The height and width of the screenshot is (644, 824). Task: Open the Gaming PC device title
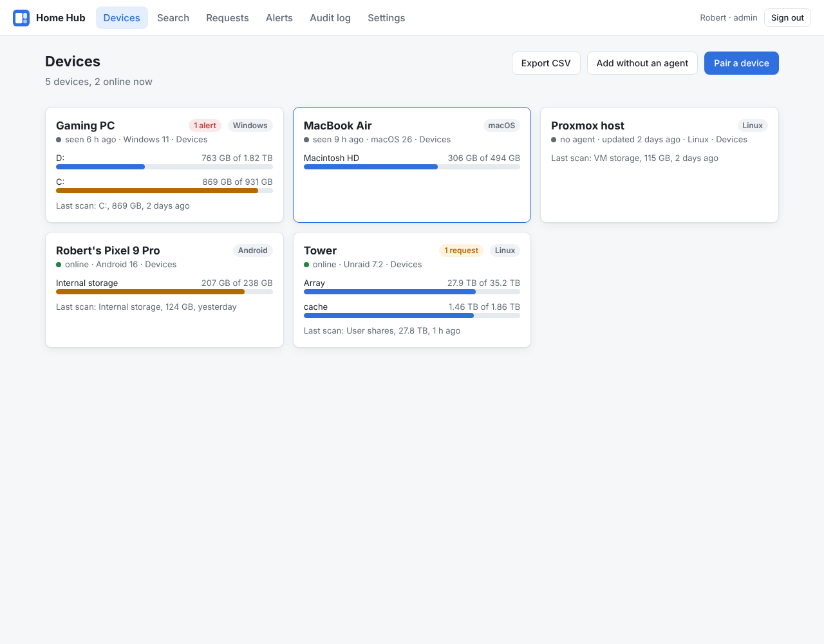click(86, 126)
